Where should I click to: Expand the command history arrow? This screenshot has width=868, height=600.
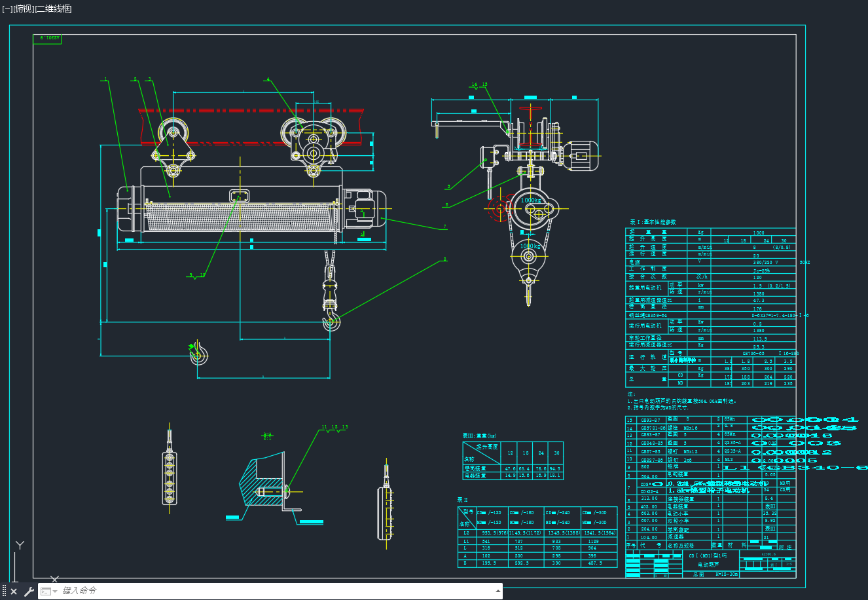click(498, 591)
